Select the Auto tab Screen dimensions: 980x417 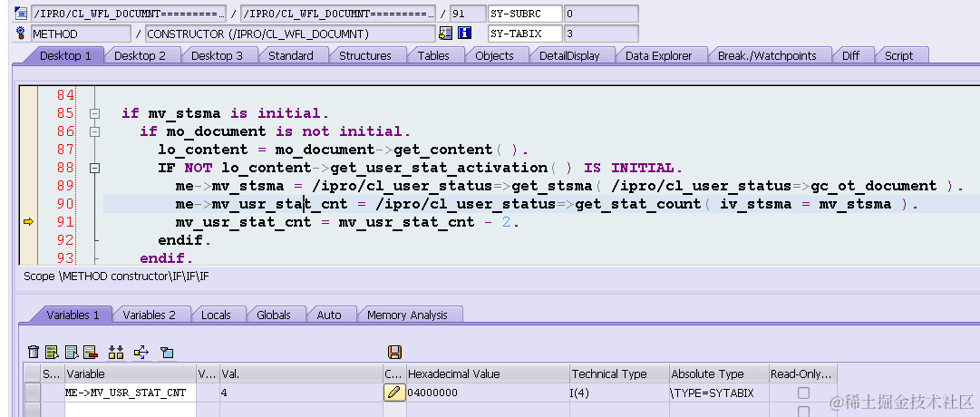[x=329, y=315]
